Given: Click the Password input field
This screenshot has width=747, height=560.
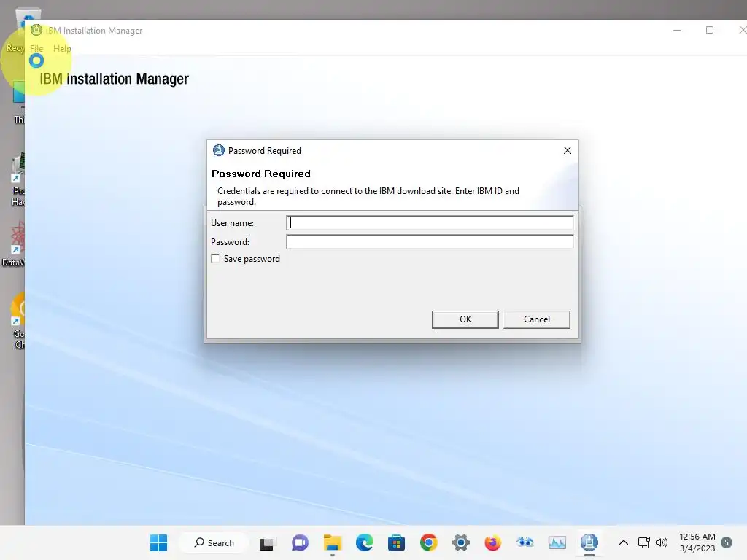Looking at the screenshot, I should click(x=430, y=242).
